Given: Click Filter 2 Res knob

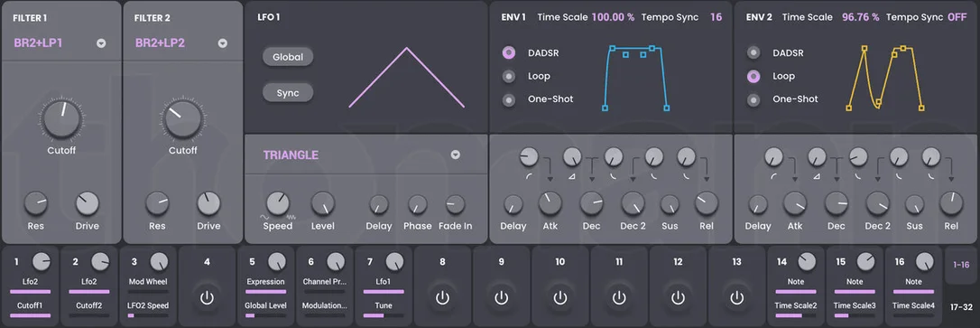Looking at the screenshot, I should coord(157,203).
